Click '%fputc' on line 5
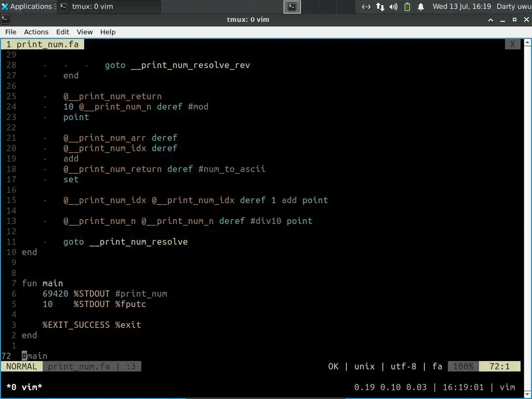The height and width of the screenshot is (399, 532). (x=130, y=304)
